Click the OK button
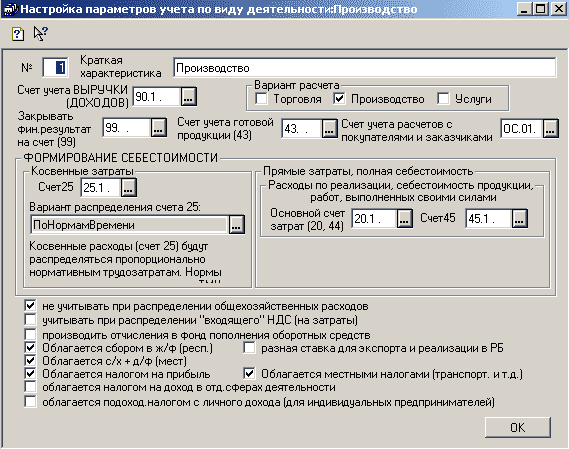Screen dimensions: 570x450 [518, 427]
